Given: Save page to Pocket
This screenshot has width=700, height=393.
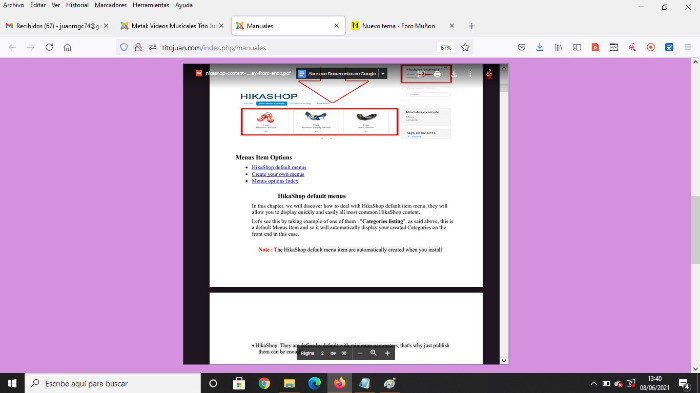Looking at the screenshot, I should pos(521,47).
